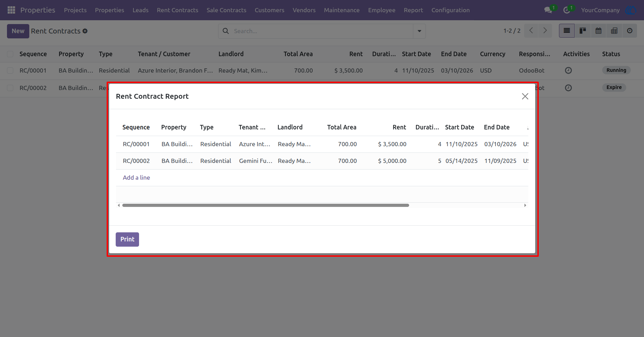Open the activities clock icon in navbar
This screenshot has width=644, height=337.
tap(567, 10)
